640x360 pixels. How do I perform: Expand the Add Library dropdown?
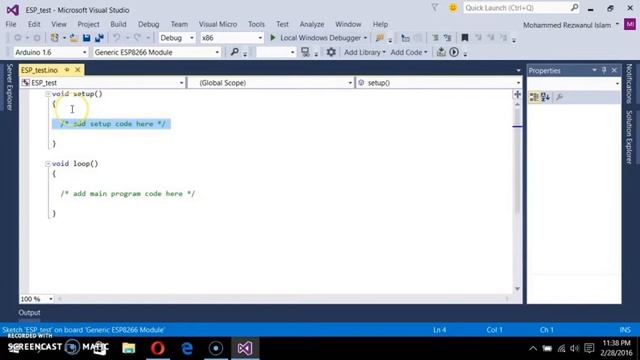coord(364,52)
